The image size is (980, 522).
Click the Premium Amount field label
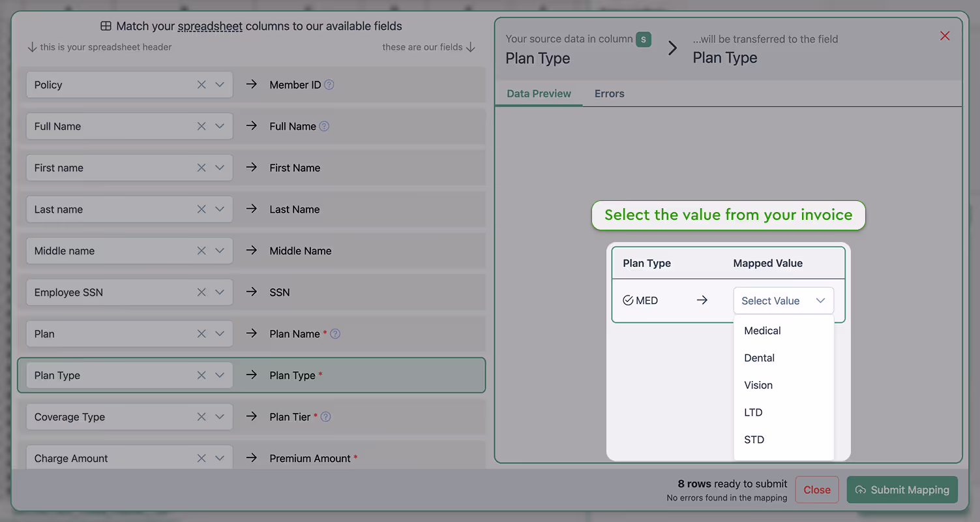tap(310, 459)
